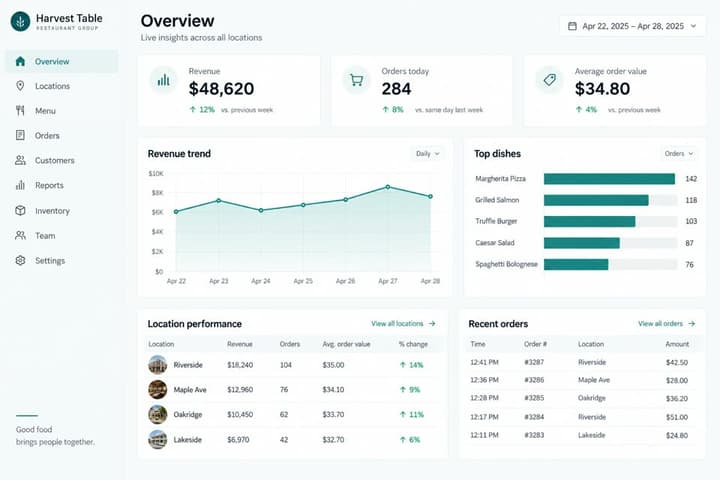Click the Customers people icon
The image size is (720, 480).
tap(20, 160)
